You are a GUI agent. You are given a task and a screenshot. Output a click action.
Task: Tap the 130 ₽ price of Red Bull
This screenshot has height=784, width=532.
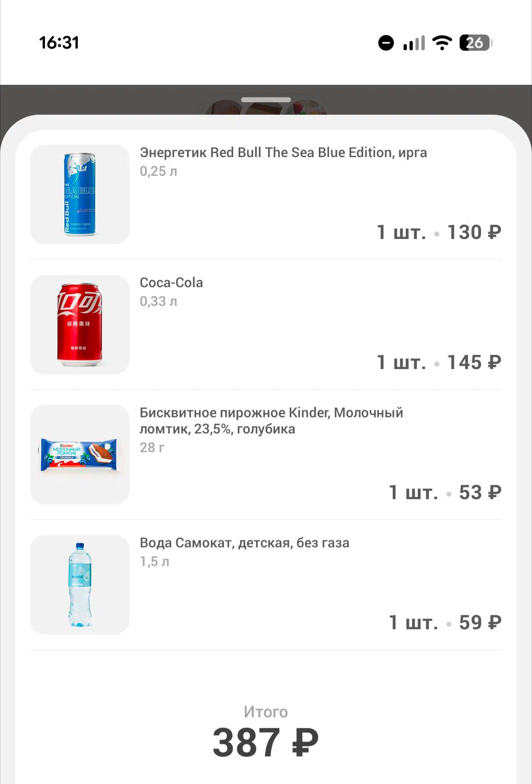click(474, 232)
